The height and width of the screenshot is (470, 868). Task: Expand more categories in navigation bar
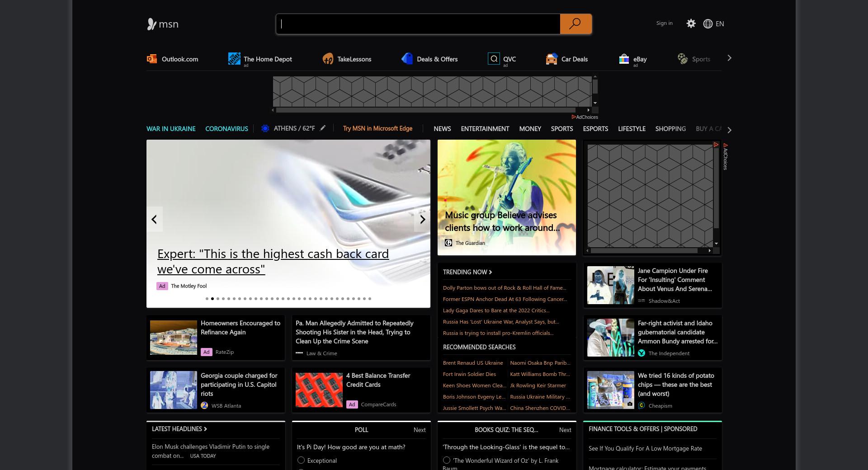(x=729, y=130)
